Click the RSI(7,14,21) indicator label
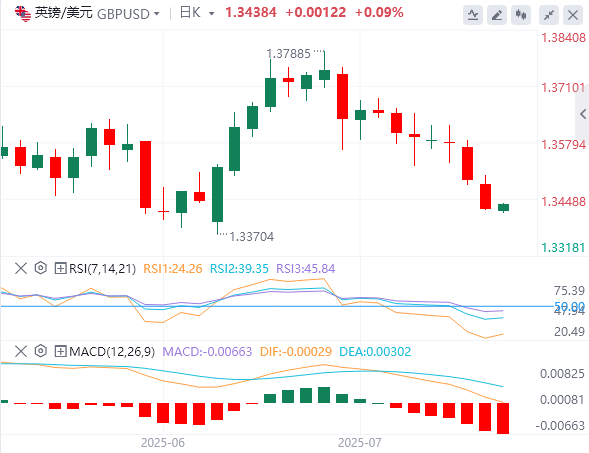The width and height of the screenshot is (589, 453). click(x=102, y=269)
